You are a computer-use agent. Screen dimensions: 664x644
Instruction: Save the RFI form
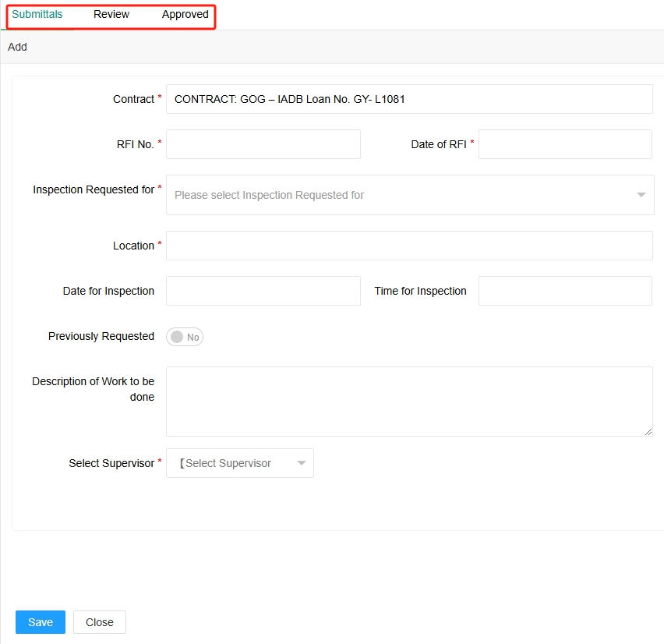pos(41,622)
